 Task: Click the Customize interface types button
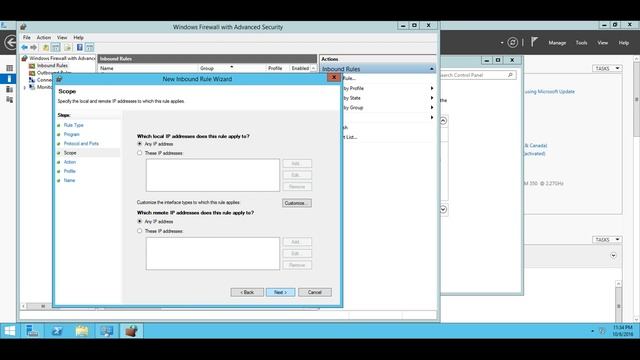(x=297, y=203)
